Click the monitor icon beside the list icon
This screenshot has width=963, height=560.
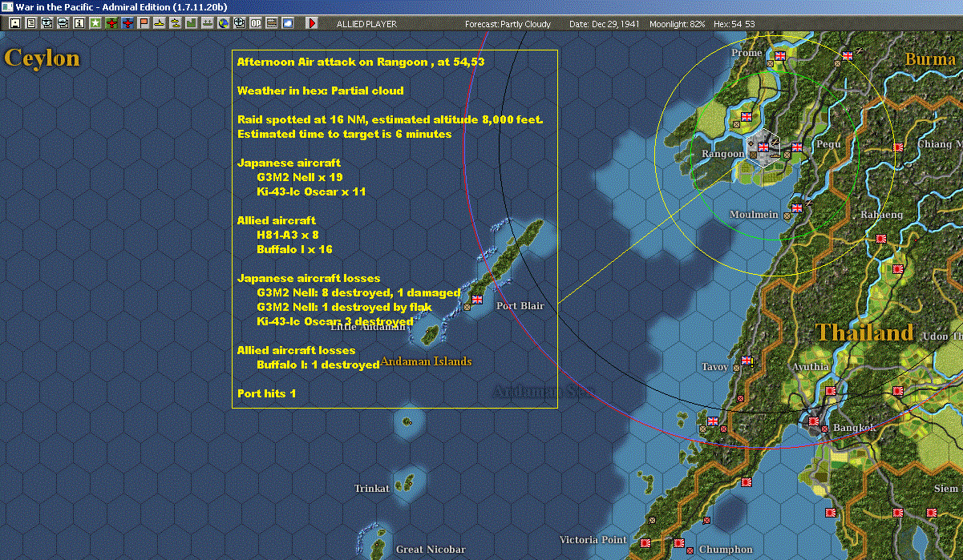pos(47,23)
